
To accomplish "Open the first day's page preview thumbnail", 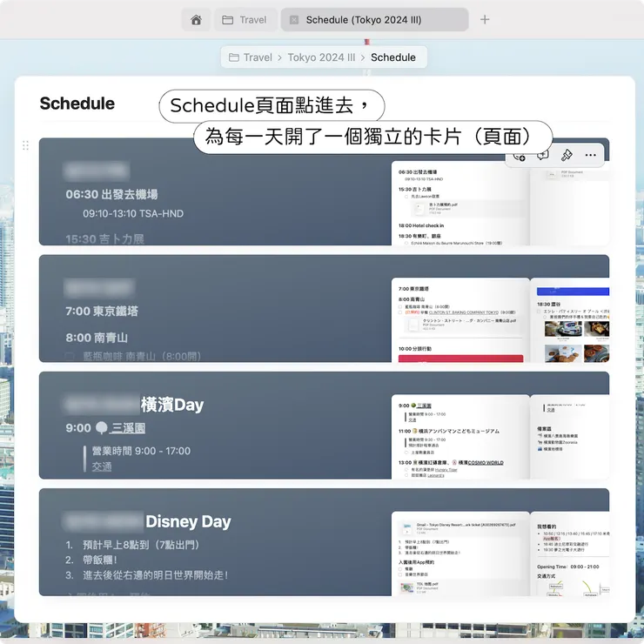I will (x=460, y=204).
